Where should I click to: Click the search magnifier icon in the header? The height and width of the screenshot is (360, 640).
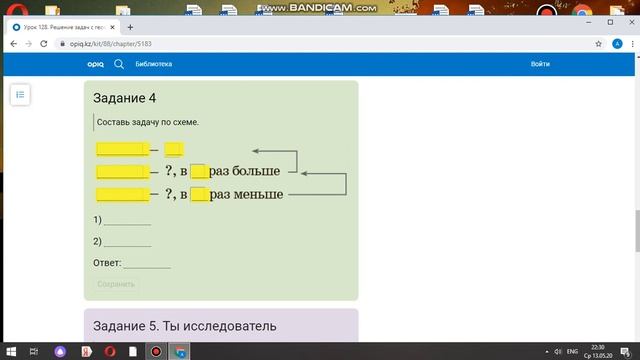click(x=119, y=64)
